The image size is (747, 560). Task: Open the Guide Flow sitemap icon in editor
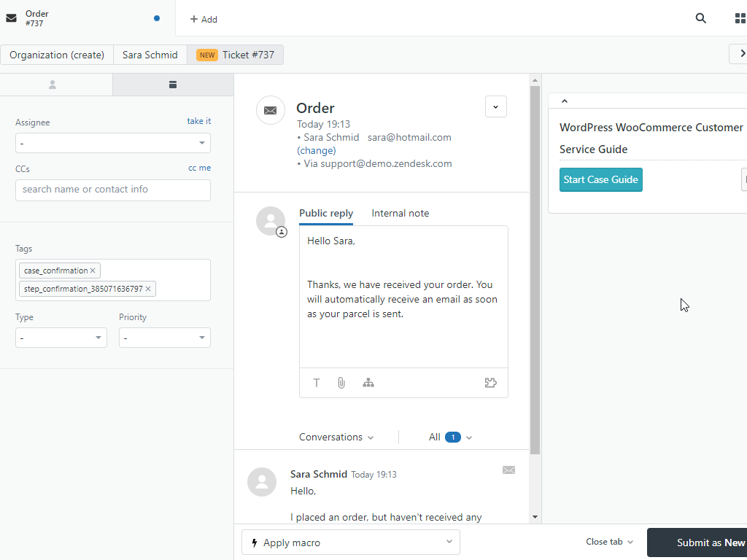(x=368, y=383)
